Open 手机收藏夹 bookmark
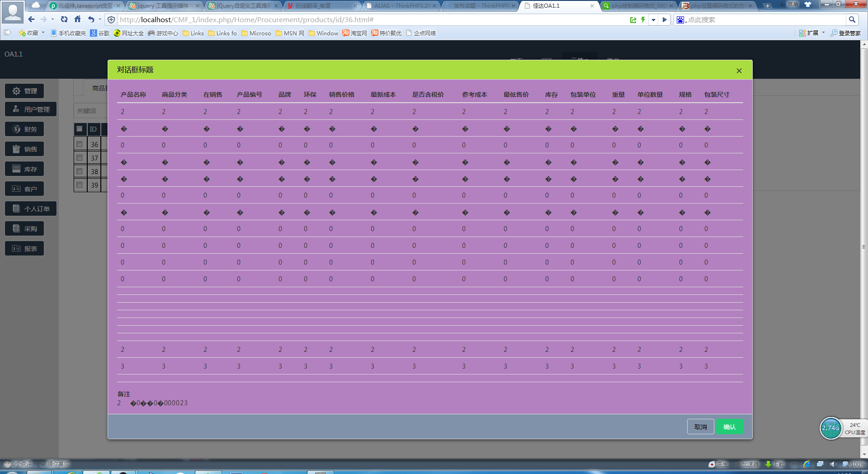The width and height of the screenshot is (868, 474). [x=68, y=33]
